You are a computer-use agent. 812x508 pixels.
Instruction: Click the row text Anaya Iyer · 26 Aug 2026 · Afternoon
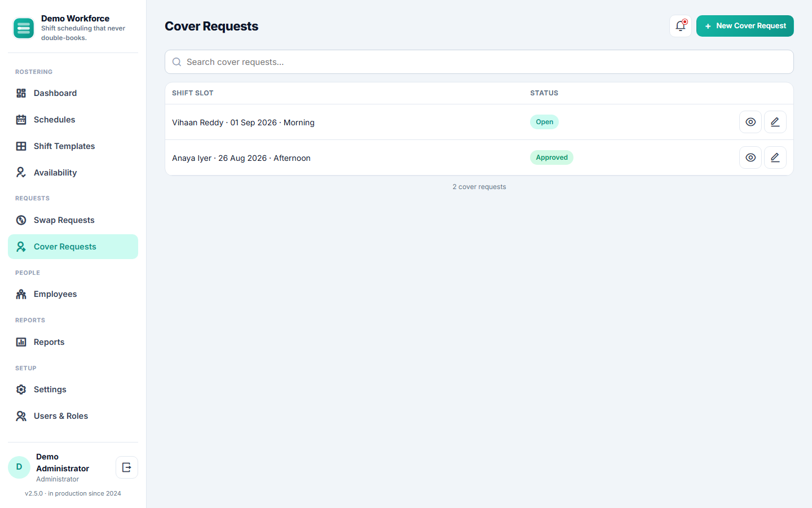tap(241, 158)
